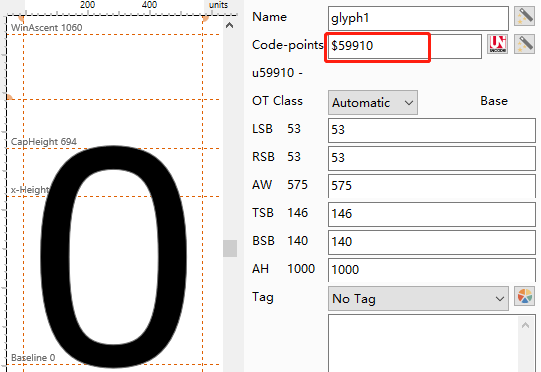
Task: Click the Base label next to OT Class
Action: pyautogui.click(x=494, y=101)
